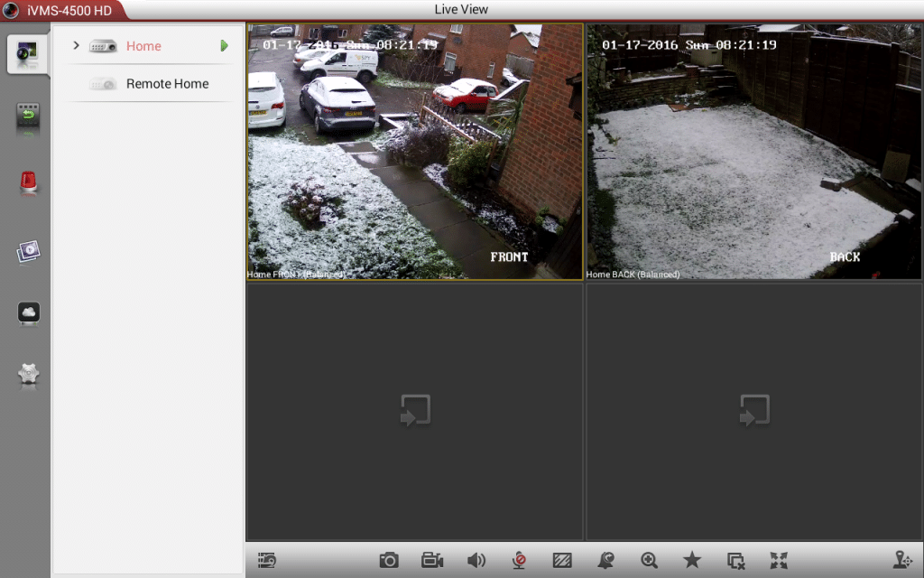
Task: Enable digital zoom on the live view
Action: point(648,560)
